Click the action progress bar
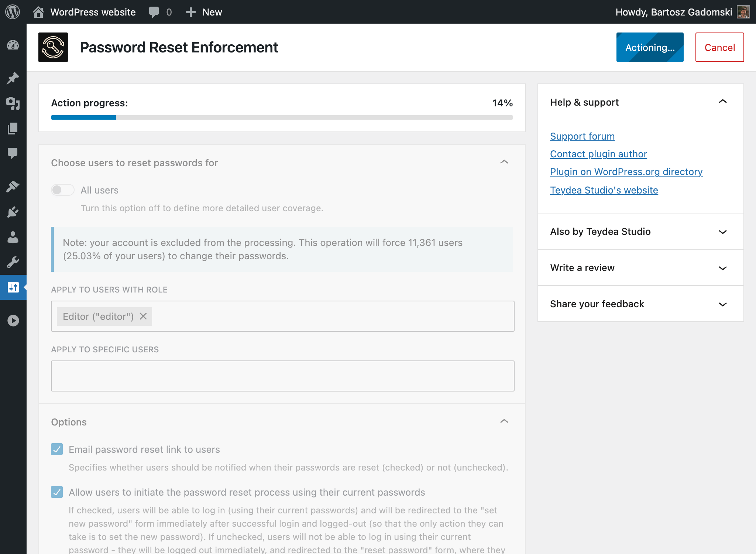 pos(282,117)
